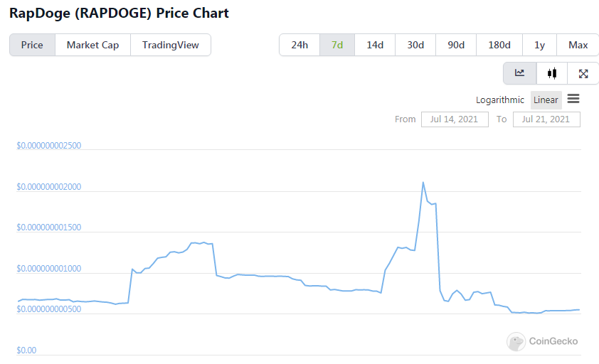This screenshot has width=599, height=364.
Task: Switch to line chart view icon
Action: click(519, 73)
